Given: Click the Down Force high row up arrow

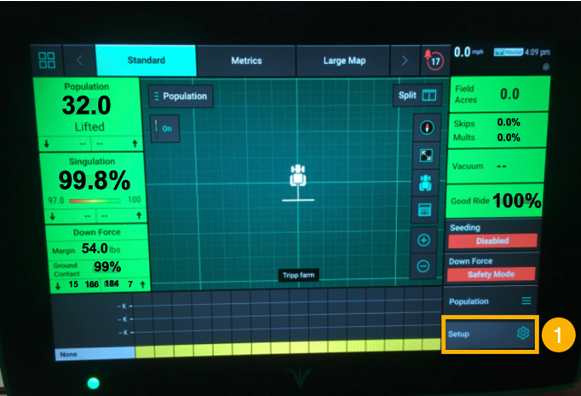Looking at the screenshot, I should 143,284.
